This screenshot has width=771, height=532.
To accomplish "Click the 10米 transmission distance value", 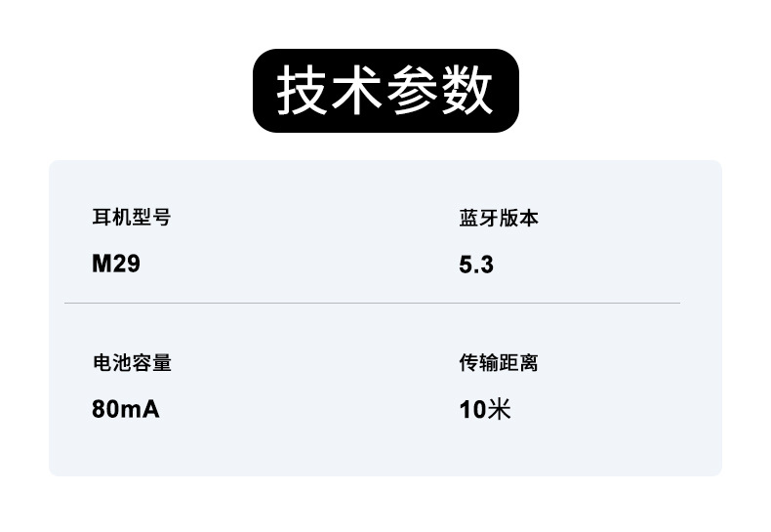I will [485, 408].
